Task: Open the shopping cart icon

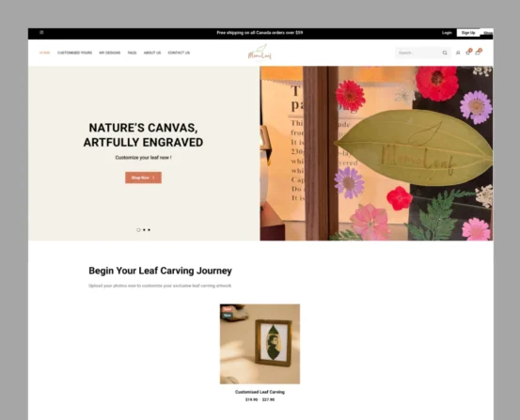Action: coord(478,52)
